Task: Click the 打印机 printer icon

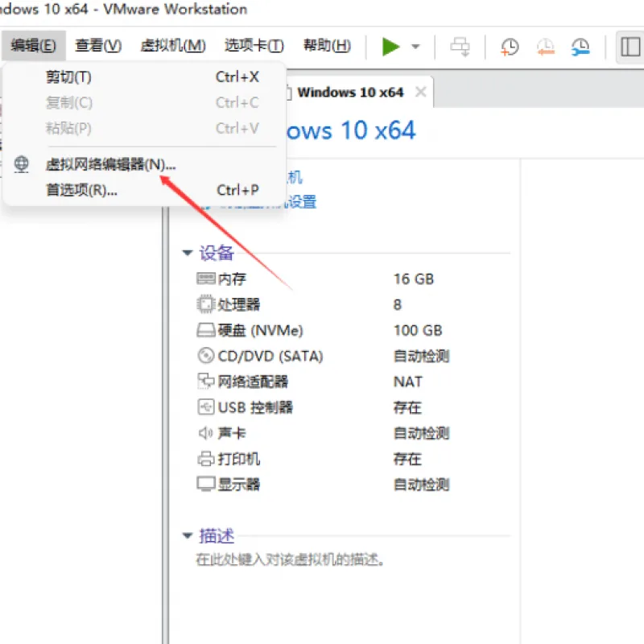Action: (206, 459)
